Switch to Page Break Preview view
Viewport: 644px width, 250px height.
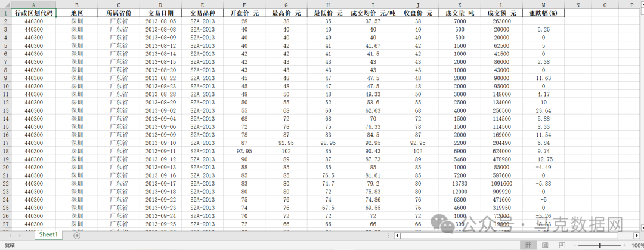[x=563, y=245]
